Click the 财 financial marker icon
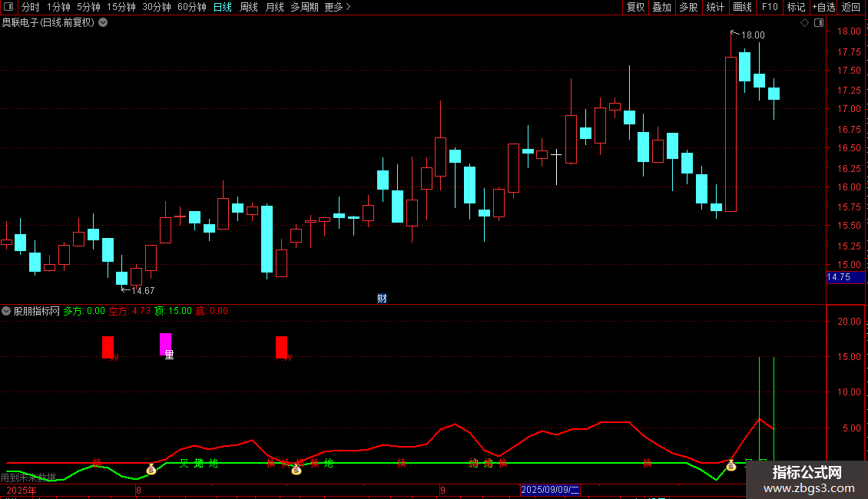 (382, 298)
